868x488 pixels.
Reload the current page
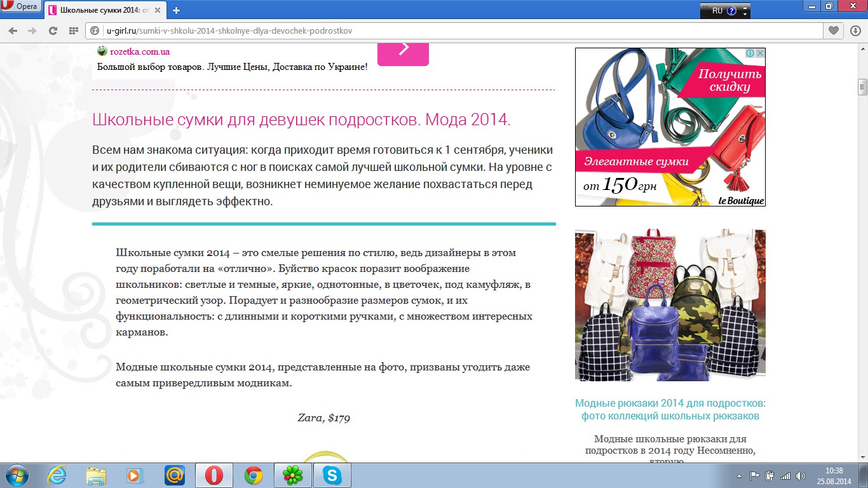point(53,30)
